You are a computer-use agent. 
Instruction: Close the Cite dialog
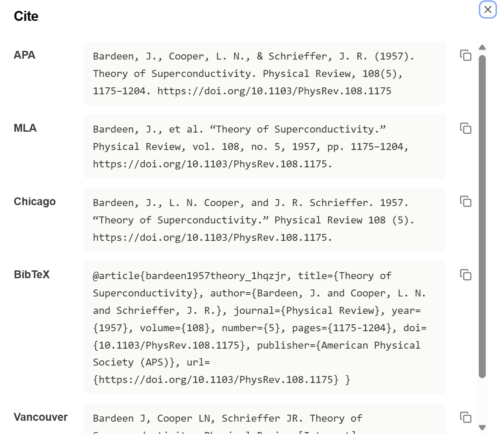[488, 10]
